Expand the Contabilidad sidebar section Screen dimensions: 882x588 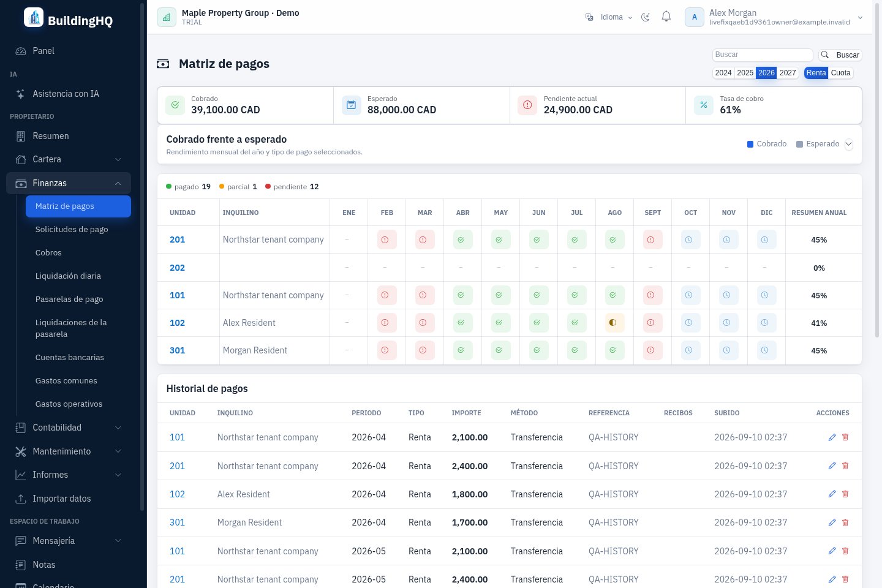coord(69,428)
